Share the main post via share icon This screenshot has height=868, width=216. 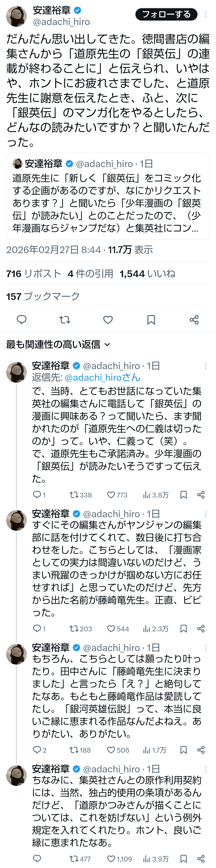pos(194,319)
